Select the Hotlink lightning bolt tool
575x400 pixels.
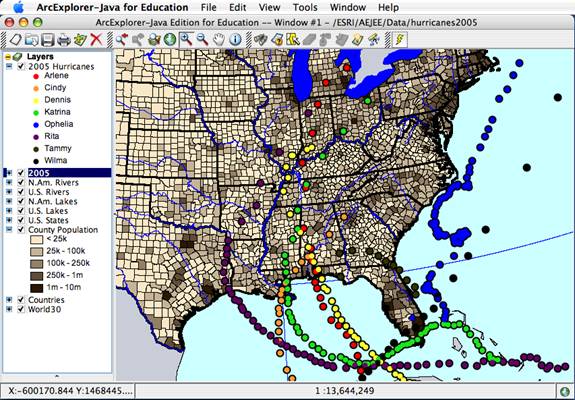coord(400,40)
